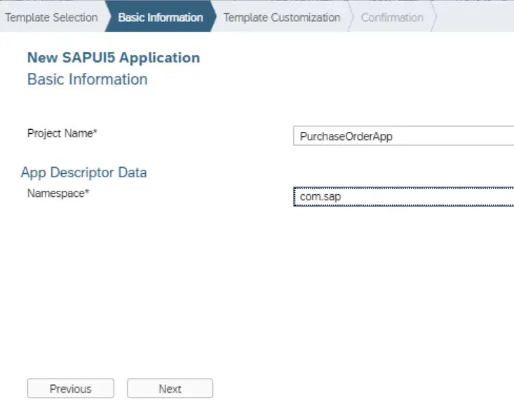This screenshot has height=420, width=514.
Task: Click the chevron separator before the Confirmation step
Action: coord(350,18)
